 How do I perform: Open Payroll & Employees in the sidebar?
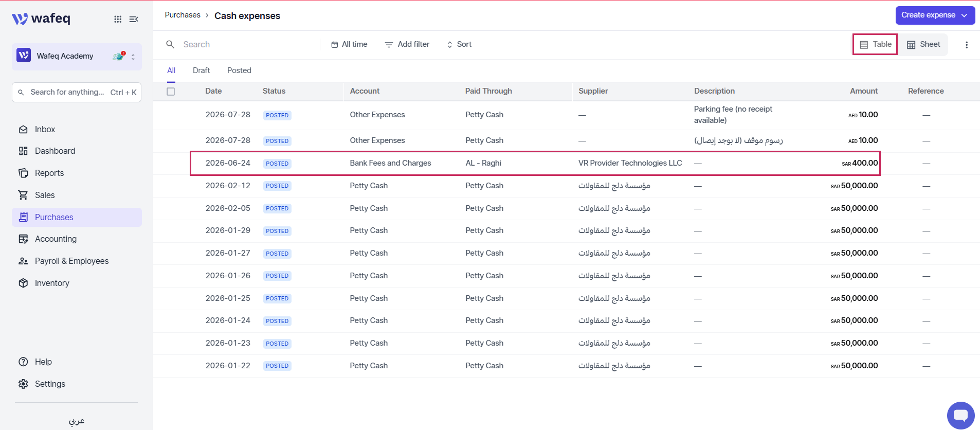coord(77,261)
